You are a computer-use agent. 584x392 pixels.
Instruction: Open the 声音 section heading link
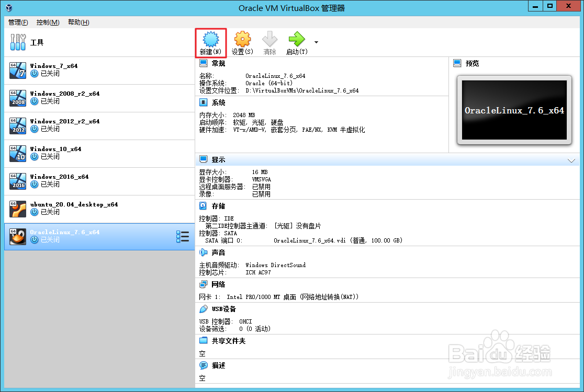pos(218,252)
